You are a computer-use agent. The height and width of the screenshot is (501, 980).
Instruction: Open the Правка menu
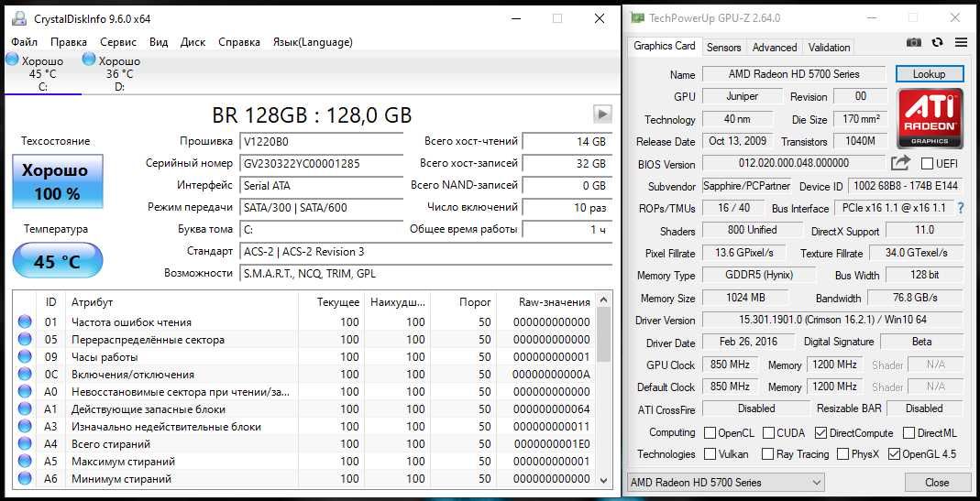(69, 42)
